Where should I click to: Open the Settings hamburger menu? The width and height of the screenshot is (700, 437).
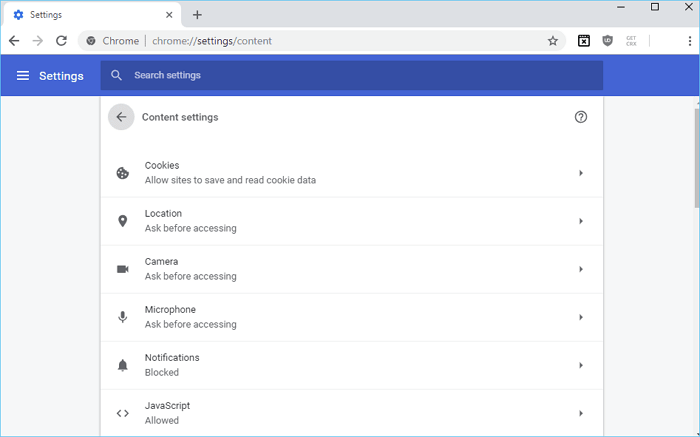coord(23,75)
